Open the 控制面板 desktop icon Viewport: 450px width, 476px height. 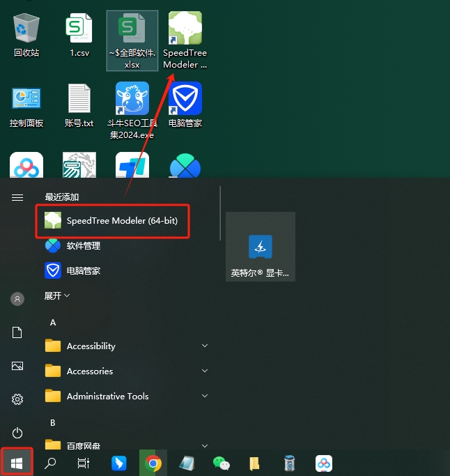[26, 105]
